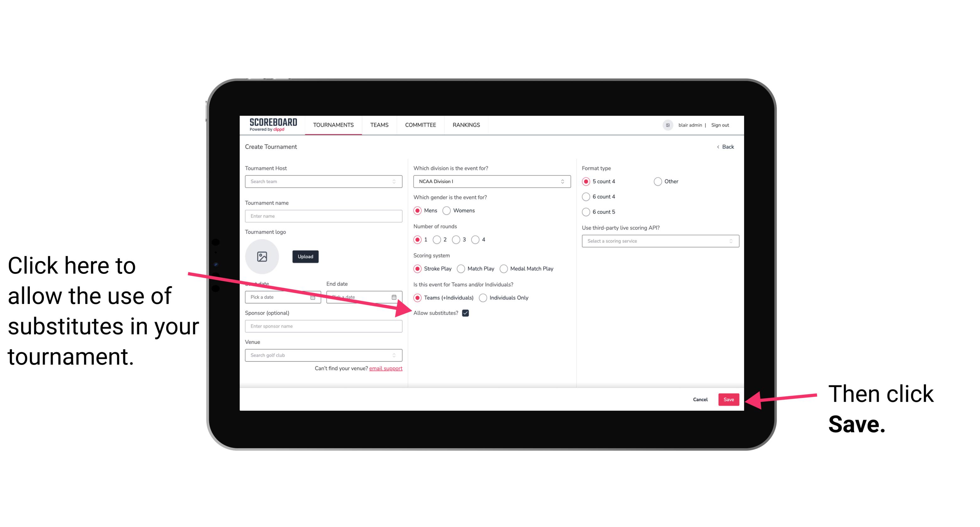Click the Save button
980x527 pixels.
[729, 399]
